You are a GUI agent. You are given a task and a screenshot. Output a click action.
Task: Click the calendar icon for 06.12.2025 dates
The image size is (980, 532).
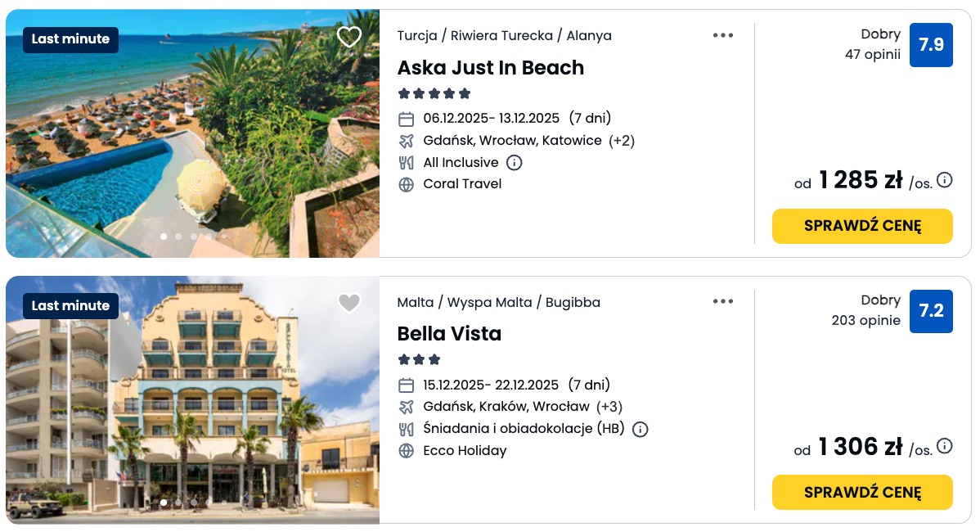[x=407, y=119]
